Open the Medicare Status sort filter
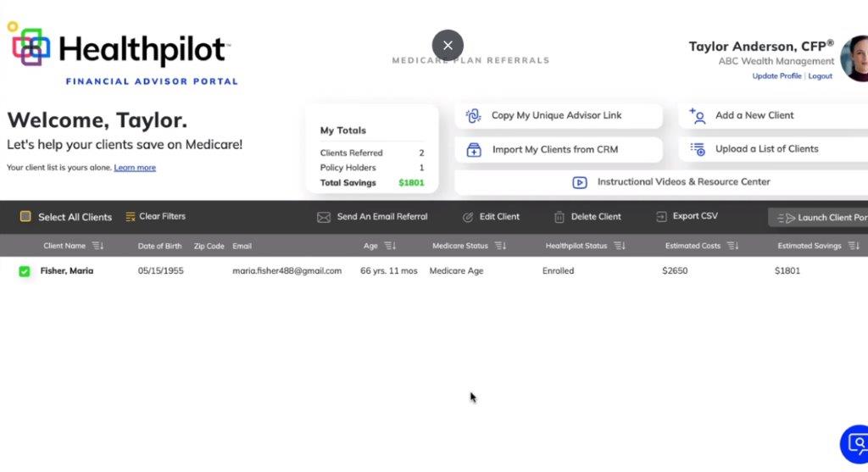This screenshot has height=472, width=868. point(500,246)
